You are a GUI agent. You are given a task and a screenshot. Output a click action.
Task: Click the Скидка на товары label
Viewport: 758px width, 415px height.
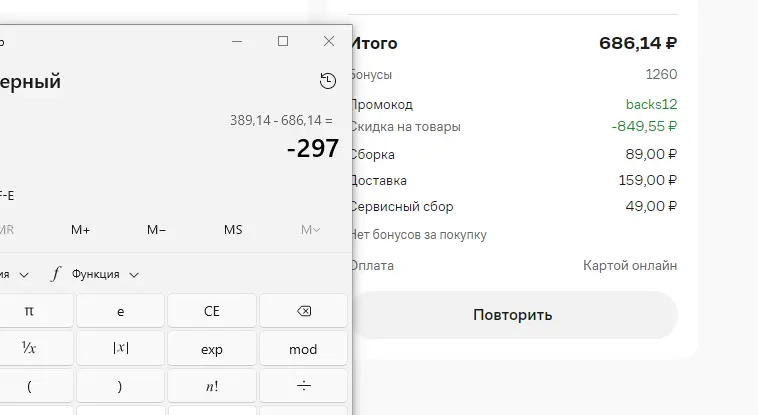[406, 127]
